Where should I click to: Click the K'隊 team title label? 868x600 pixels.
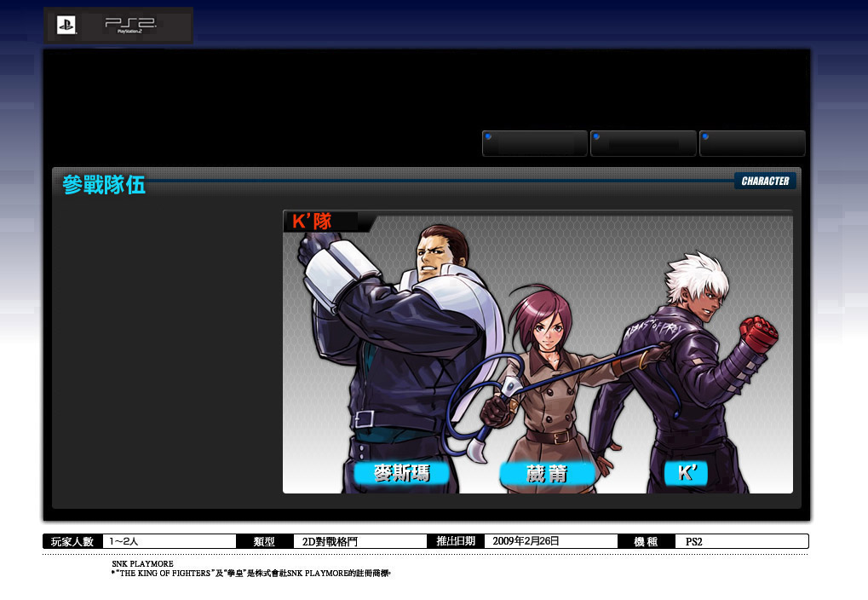point(313,222)
